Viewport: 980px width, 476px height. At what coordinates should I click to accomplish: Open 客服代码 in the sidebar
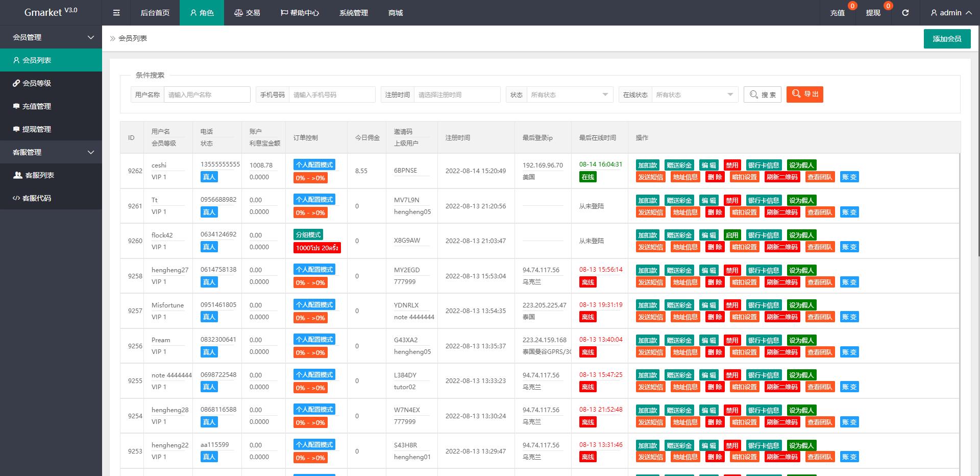[37, 198]
